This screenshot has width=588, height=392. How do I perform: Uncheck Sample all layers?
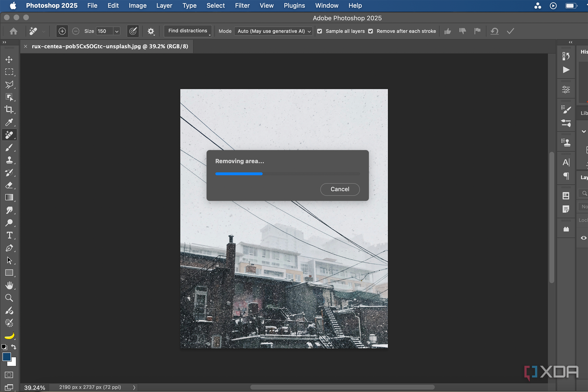tap(319, 31)
